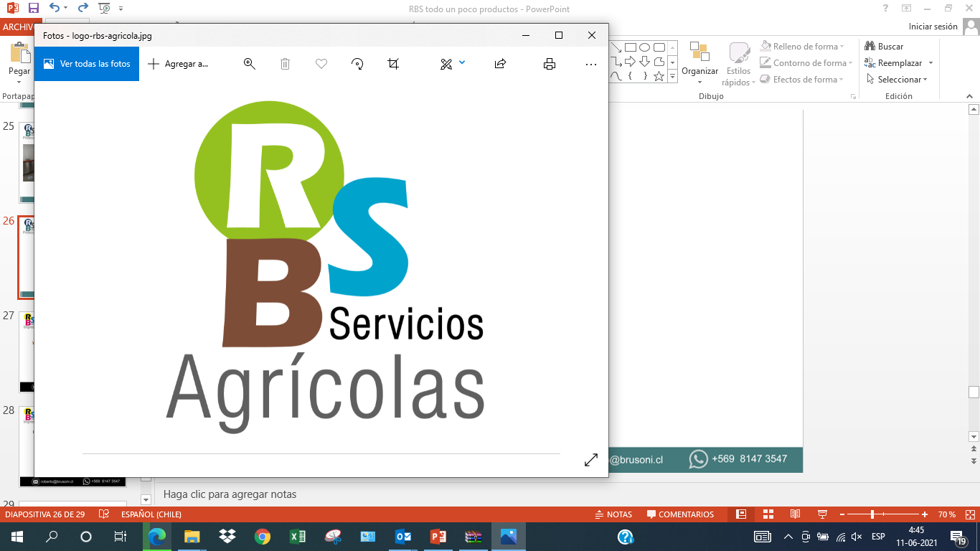Open Google Chrome from taskbar
Viewport: 980px width, 551px height.
click(263, 537)
